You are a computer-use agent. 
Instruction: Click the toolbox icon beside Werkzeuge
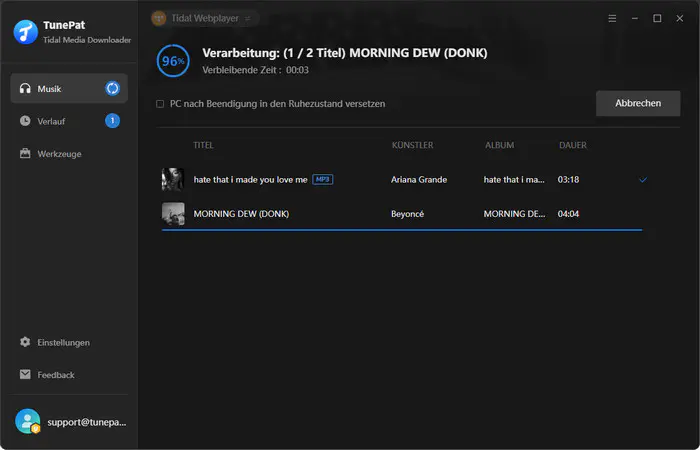25,154
